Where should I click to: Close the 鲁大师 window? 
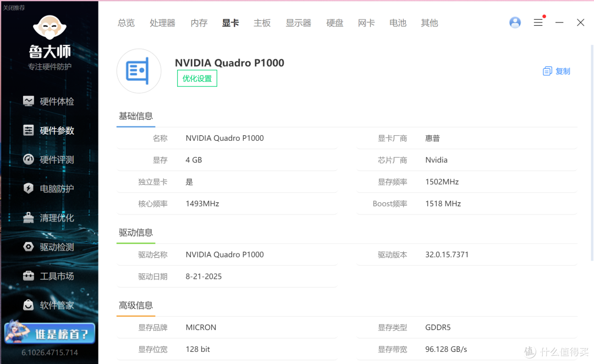tap(580, 23)
